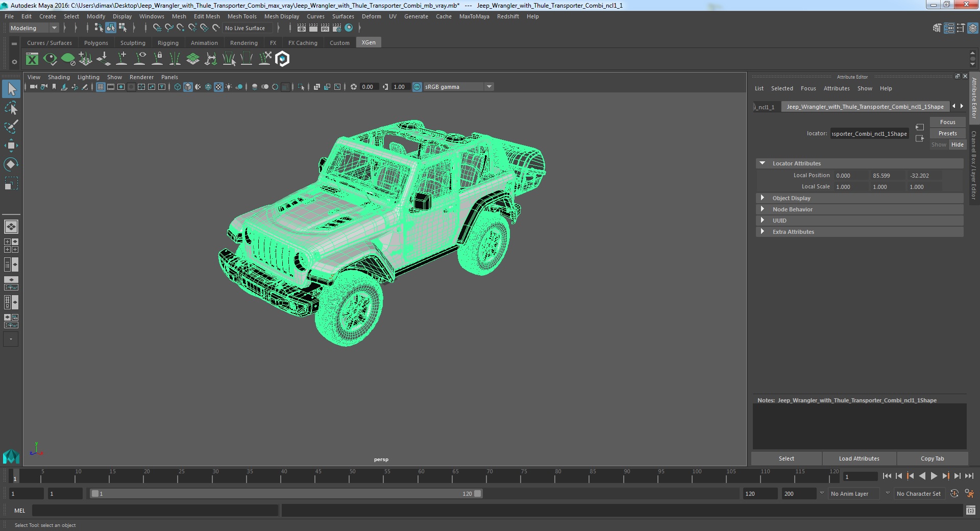Click select by object type icon
The width and height of the screenshot is (980, 531).
[111, 28]
